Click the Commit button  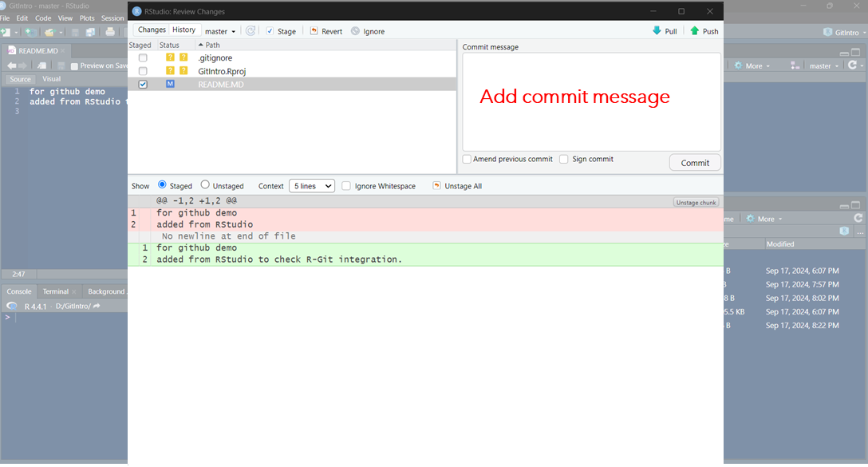(x=695, y=163)
